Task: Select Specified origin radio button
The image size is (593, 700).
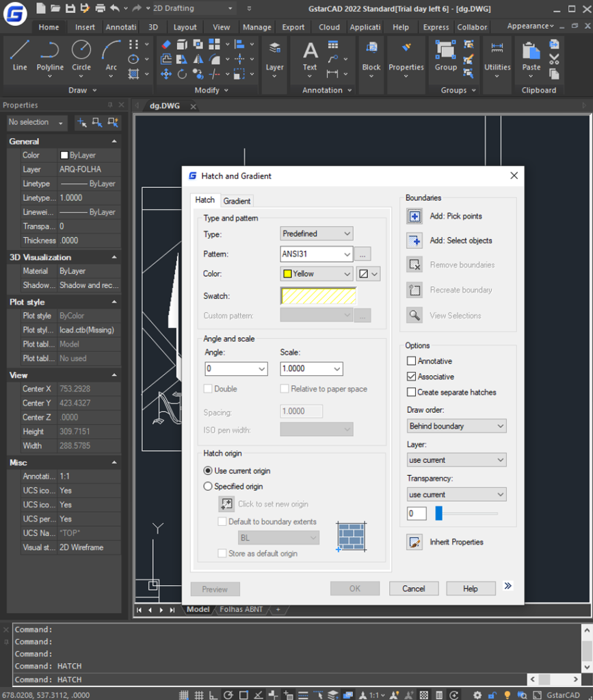Action: 208,486
